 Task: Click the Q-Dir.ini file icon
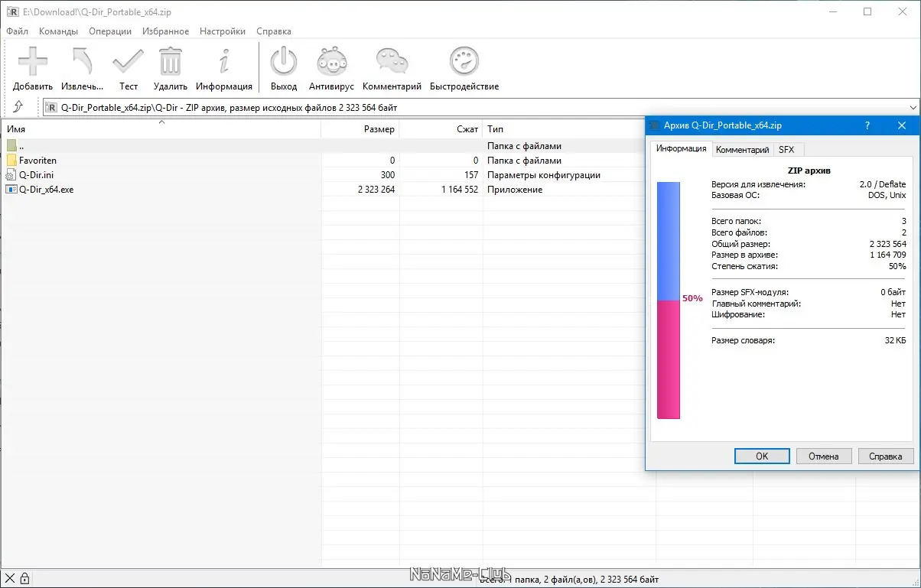click(x=11, y=175)
